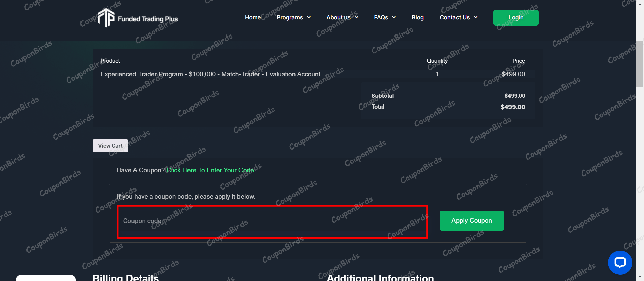644x281 pixels.
Task: Click the green Login button
Action: [x=516, y=18]
